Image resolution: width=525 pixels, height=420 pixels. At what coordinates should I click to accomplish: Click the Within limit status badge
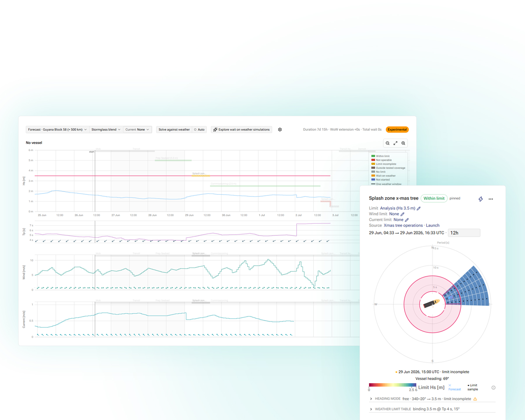point(434,198)
